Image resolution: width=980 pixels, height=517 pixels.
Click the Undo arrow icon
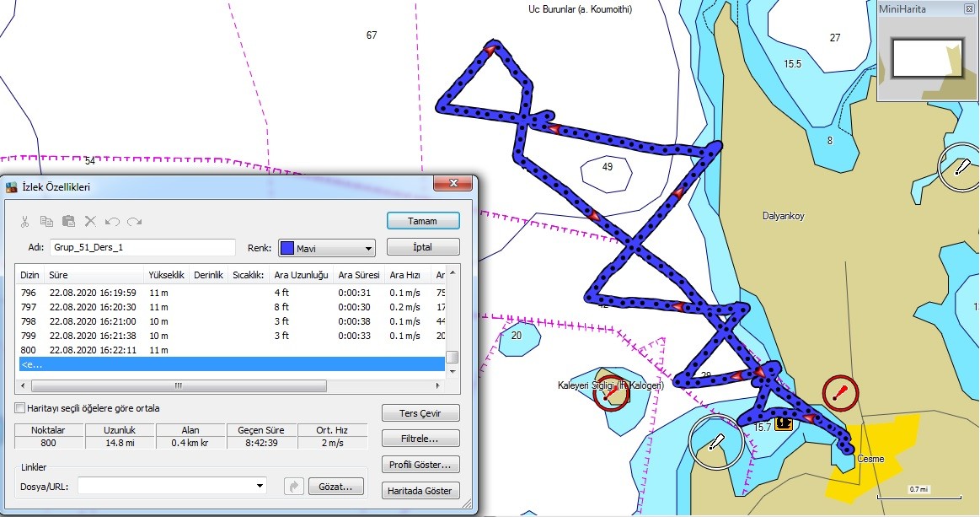click(113, 222)
